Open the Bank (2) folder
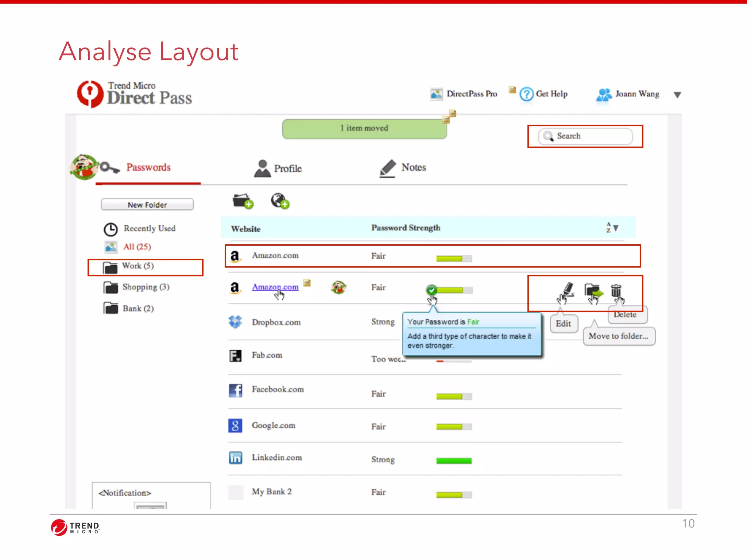747x560 pixels. [x=138, y=308]
